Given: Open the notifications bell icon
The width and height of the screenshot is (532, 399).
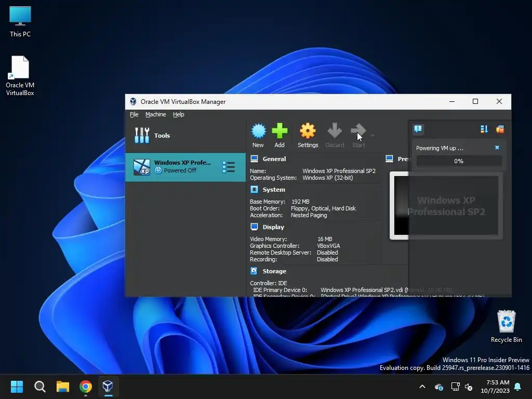Looking at the screenshot, I should 518,387.
